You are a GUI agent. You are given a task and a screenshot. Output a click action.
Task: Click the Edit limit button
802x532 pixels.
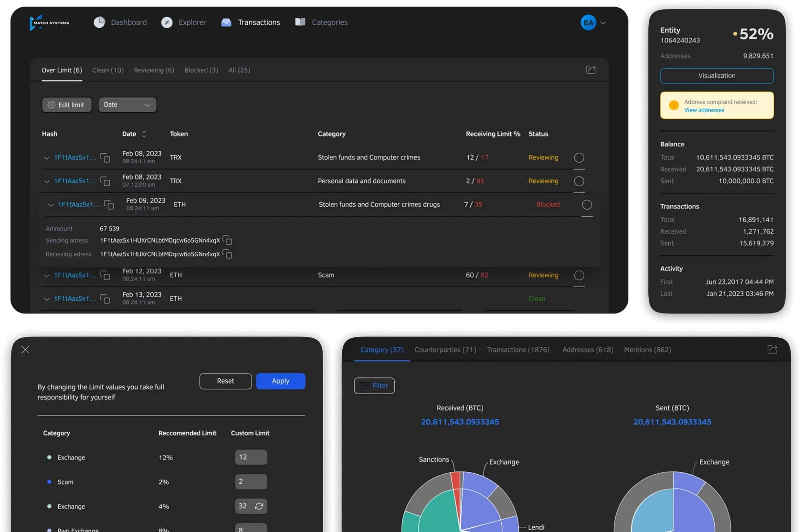click(x=67, y=104)
